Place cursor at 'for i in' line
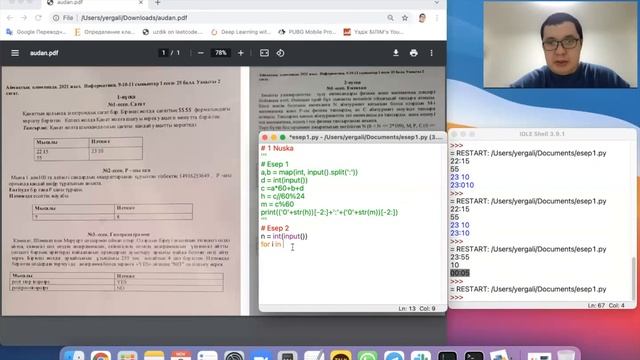The height and width of the screenshot is (360, 640). click(x=271, y=244)
